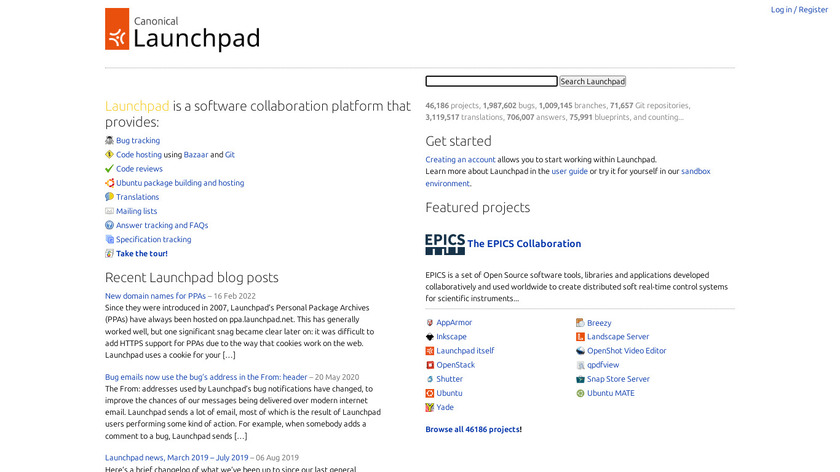Click the yellow Launchpad word in heading
This screenshot has height=472, width=840.
137,106
